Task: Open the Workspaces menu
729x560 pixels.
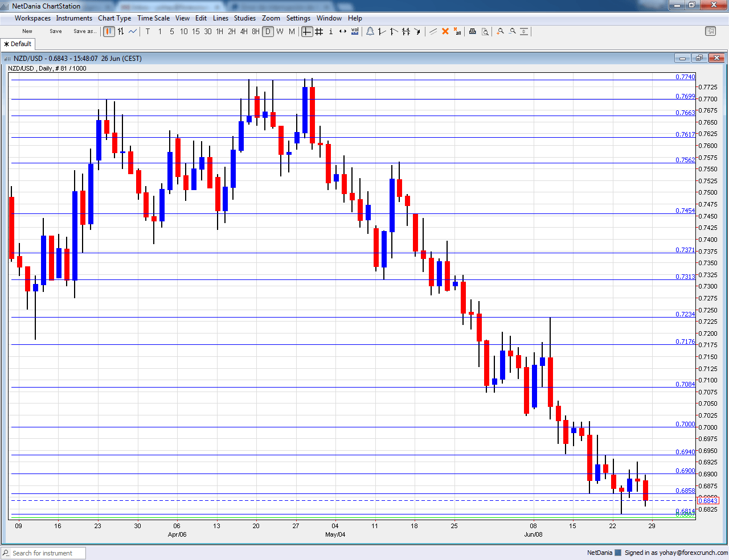Action: [32, 18]
